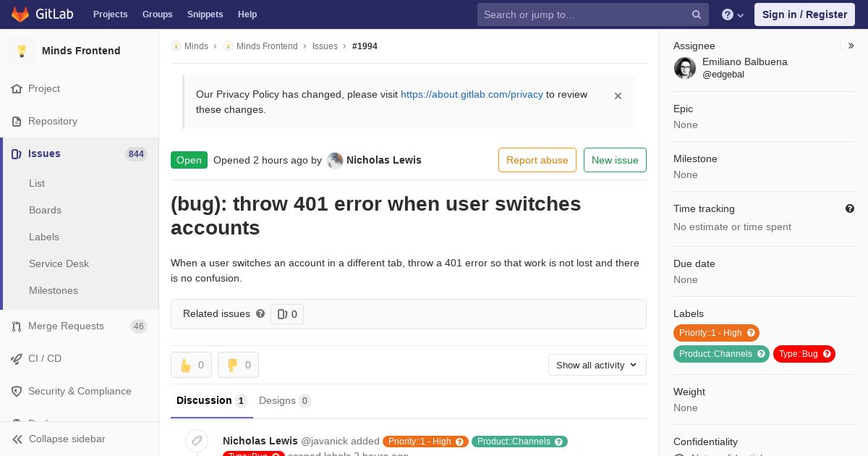Click Report abuse button
This screenshot has height=456, width=868.
coord(537,160)
